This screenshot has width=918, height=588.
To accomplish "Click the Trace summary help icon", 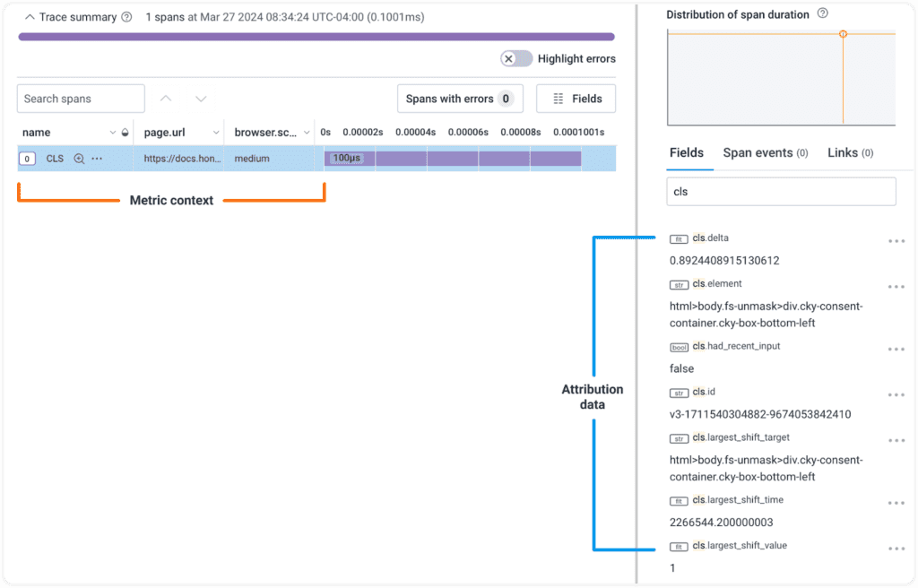I will (x=126, y=17).
